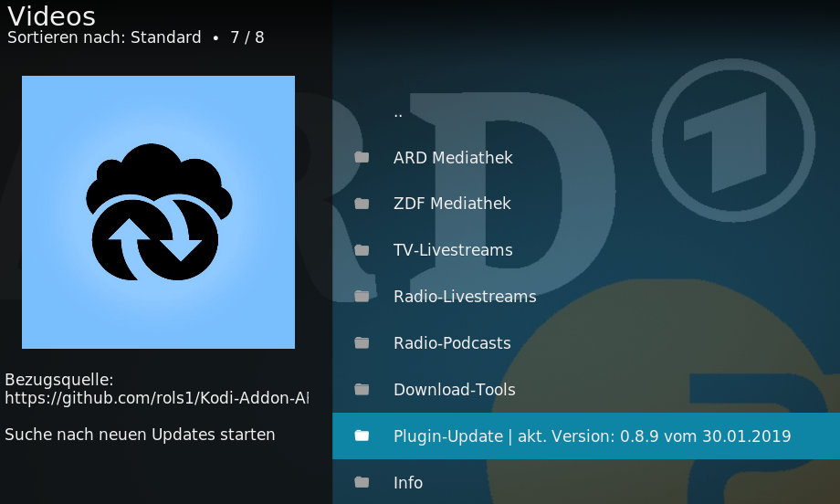
Task: Open the Radio-Podcasts folder
Action: click(x=586, y=342)
